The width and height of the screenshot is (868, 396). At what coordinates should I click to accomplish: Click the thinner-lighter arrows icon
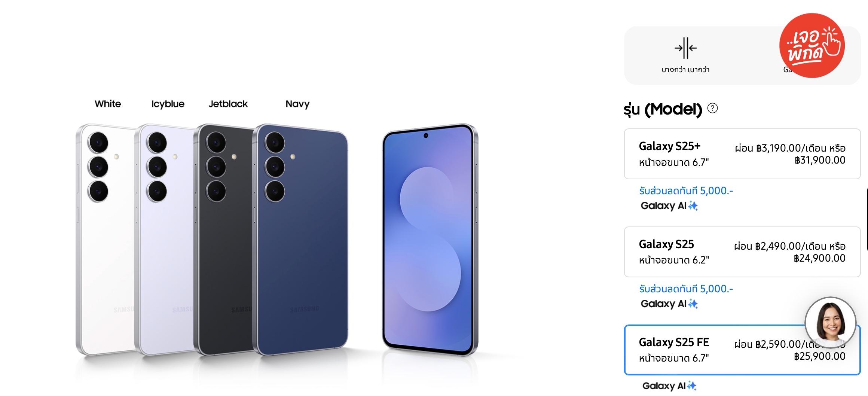[685, 48]
